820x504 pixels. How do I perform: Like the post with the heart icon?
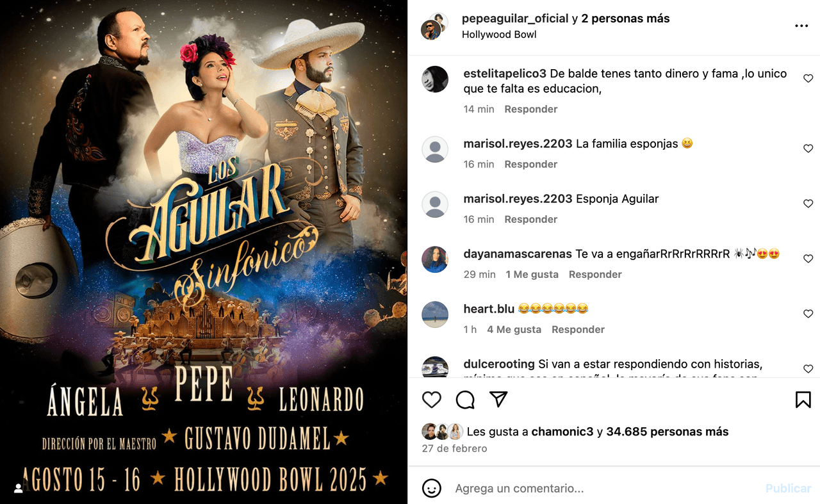click(432, 400)
